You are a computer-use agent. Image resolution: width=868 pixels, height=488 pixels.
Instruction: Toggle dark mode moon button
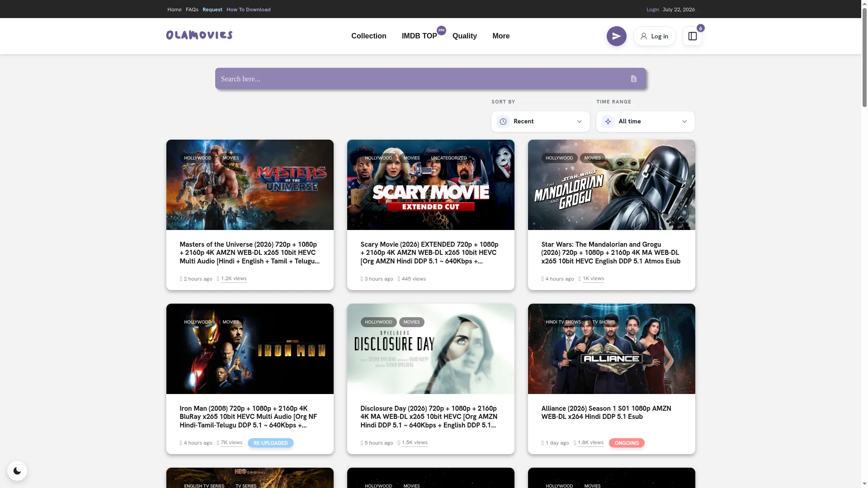[17, 471]
